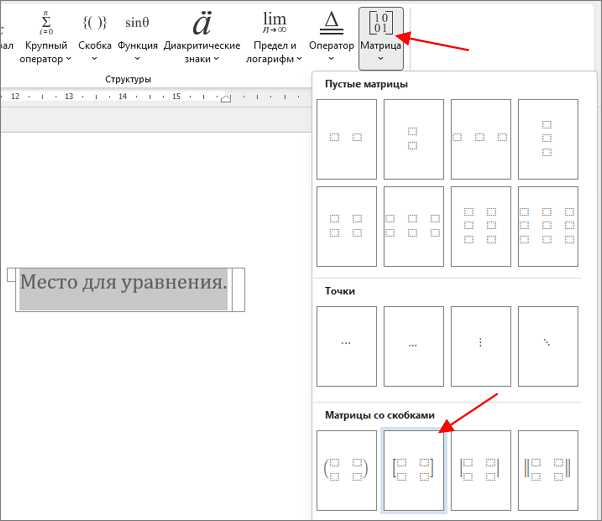Insert 2x2 matrix with square brackets
This screenshot has width=602, height=521.
tap(413, 470)
